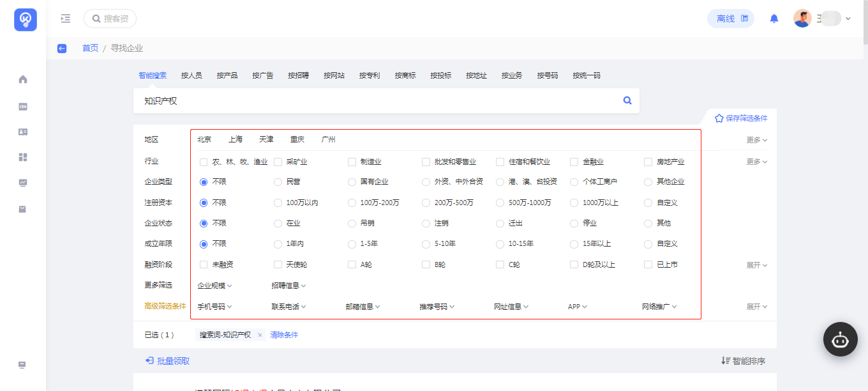Expand 更多 in the 行业 row
Viewport: 868px width, 391px height.
[757, 162]
